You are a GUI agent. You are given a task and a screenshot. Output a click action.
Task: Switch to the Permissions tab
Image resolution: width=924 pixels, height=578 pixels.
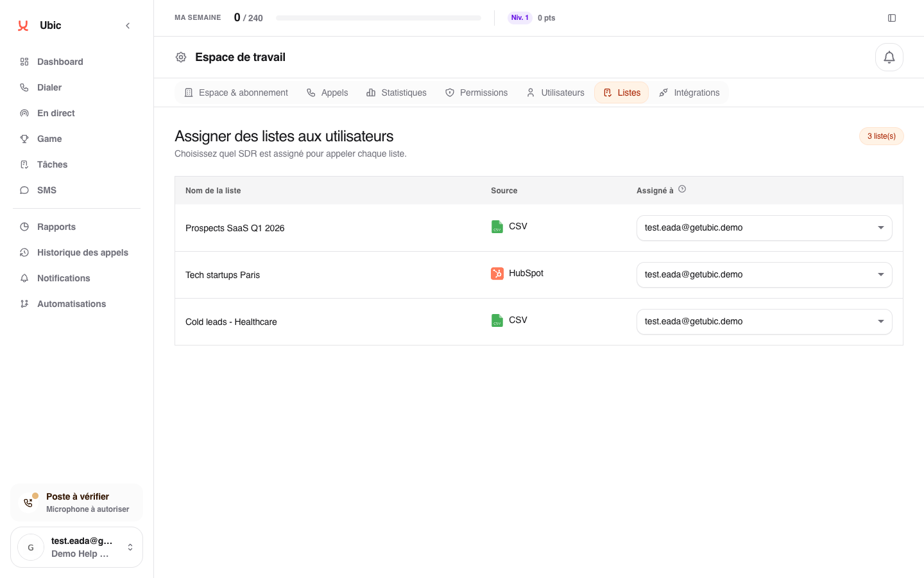[476, 92]
